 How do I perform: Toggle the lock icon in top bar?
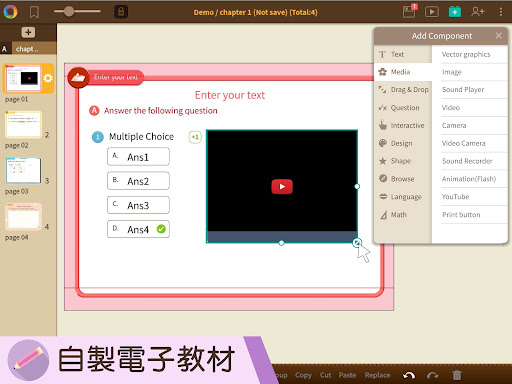(x=121, y=12)
